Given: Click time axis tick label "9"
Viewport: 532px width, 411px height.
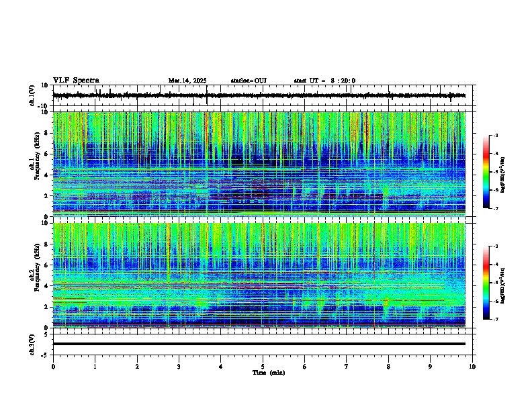Looking at the screenshot, I should [430, 367].
